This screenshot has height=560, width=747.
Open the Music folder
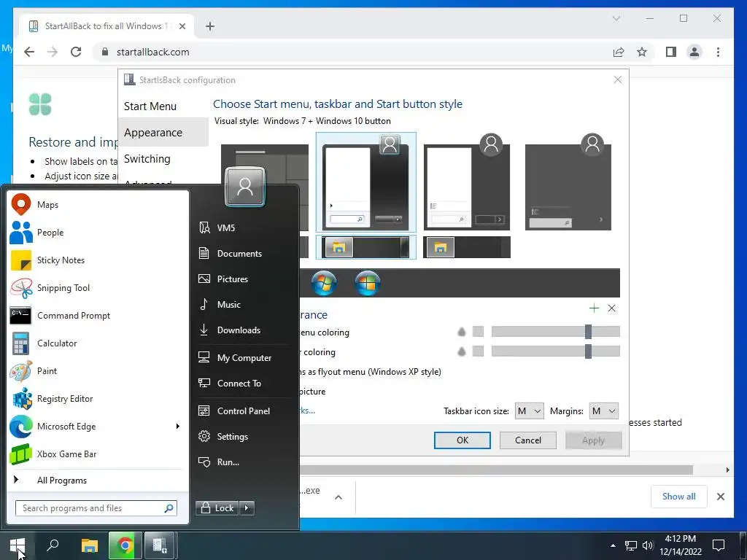click(x=244, y=304)
